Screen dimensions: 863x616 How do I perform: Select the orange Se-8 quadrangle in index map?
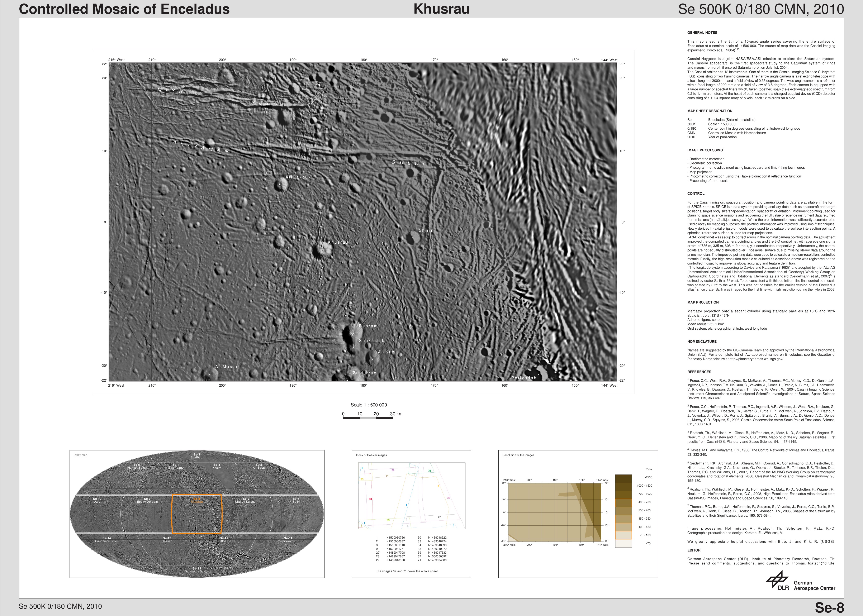(x=196, y=514)
